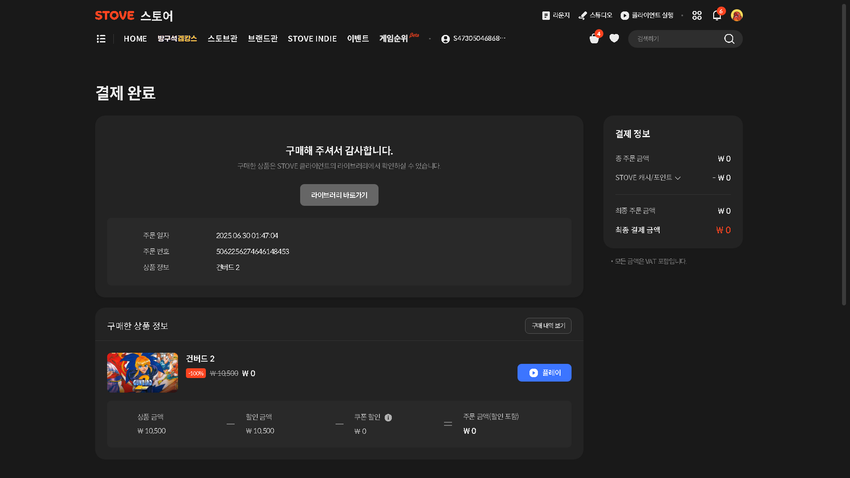The height and width of the screenshot is (478, 850).
Task: Click the 구매해 주셔서 감사합니다 message
Action: tap(339, 151)
